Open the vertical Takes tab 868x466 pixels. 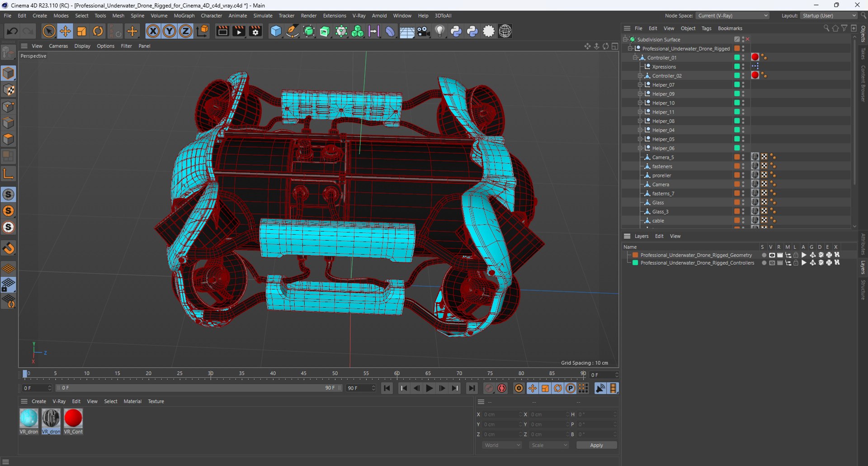point(863,53)
